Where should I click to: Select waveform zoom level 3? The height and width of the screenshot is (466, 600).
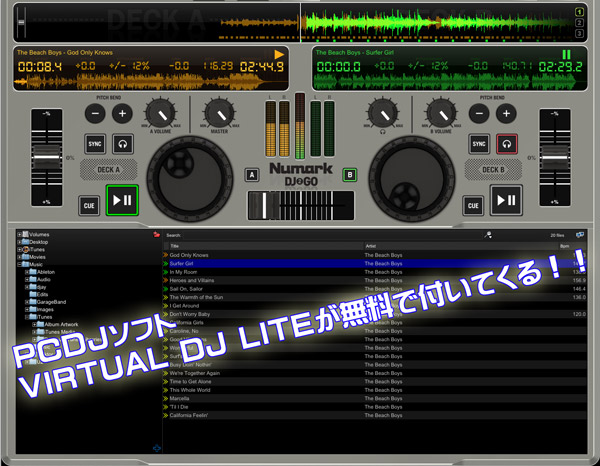pos(579,34)
